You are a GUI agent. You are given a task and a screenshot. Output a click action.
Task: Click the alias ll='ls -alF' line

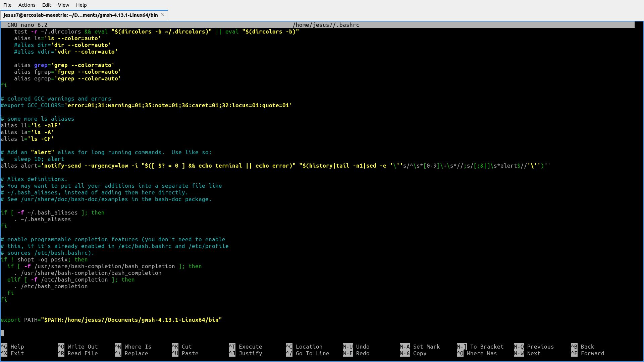[x=31, y=125]
